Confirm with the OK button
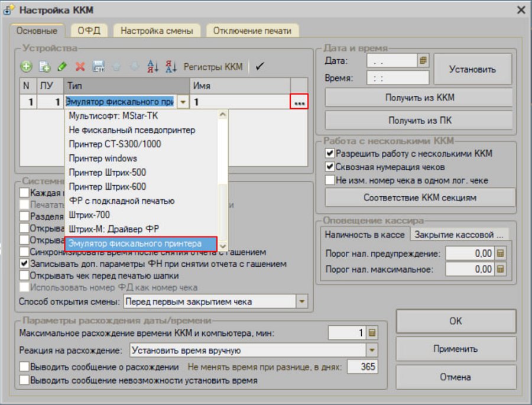 (456, 321)
